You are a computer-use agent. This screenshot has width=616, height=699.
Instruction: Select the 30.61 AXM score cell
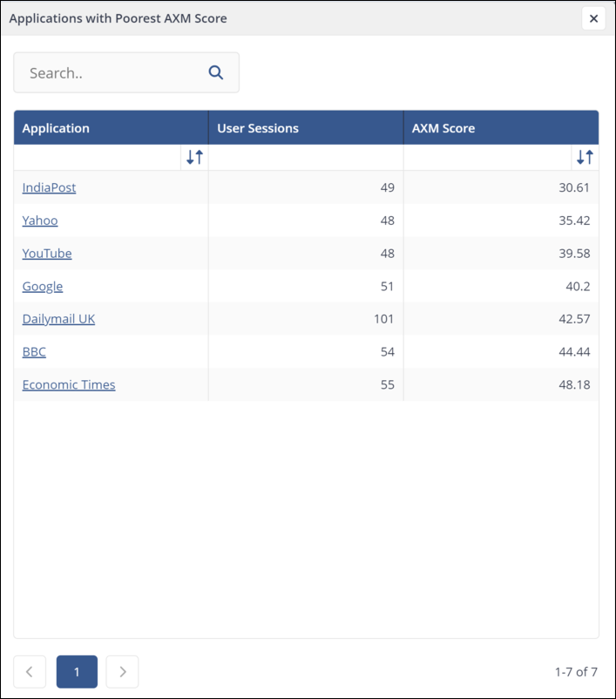pos(573,187)
